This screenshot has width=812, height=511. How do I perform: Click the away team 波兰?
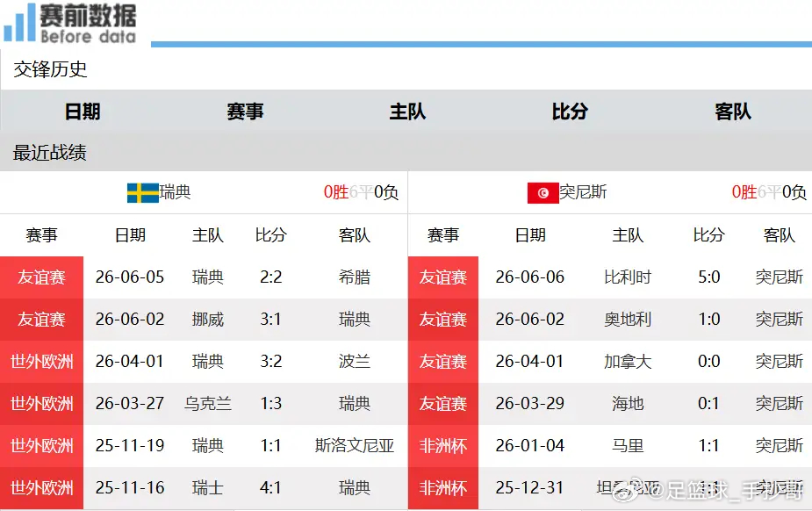(355, 362)
